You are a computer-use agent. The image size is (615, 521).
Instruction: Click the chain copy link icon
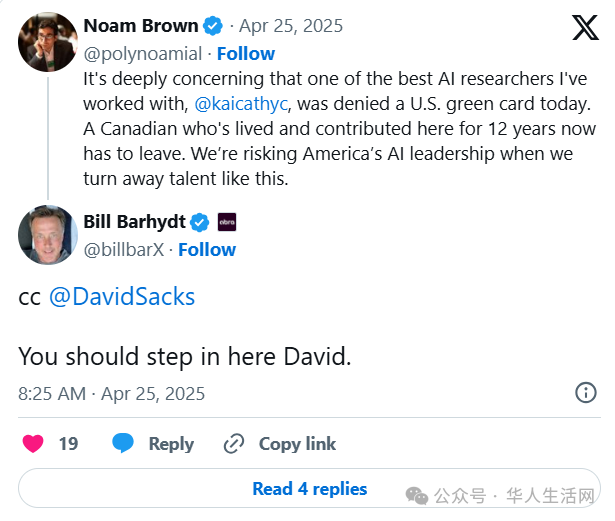(x=234, y=444)
